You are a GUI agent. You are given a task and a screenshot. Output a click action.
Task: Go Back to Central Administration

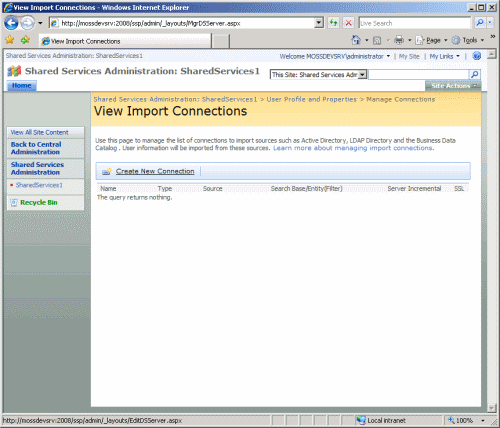(x=36, y=148)
